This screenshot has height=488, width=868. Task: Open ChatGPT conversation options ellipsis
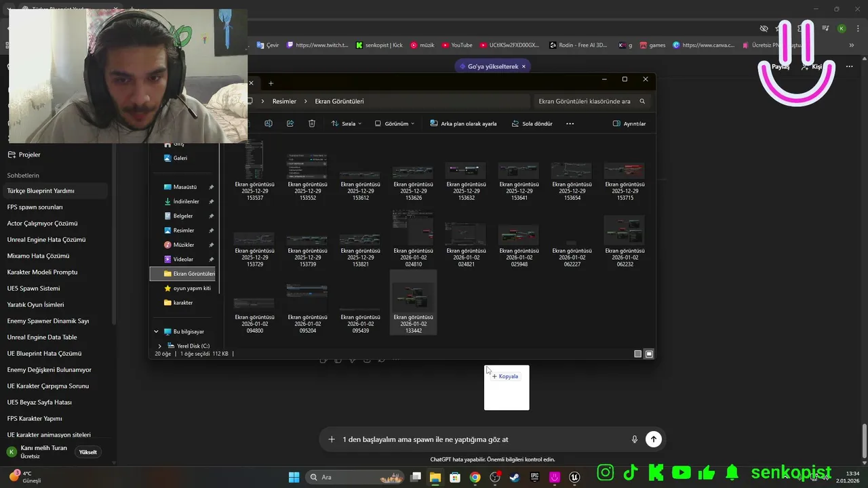(x=849, y=66)
